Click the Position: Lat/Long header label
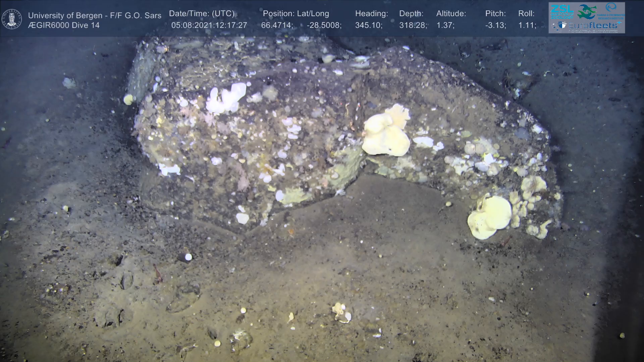Image resolution: width=644 pixels, height=362 pixels. [296, 14]
